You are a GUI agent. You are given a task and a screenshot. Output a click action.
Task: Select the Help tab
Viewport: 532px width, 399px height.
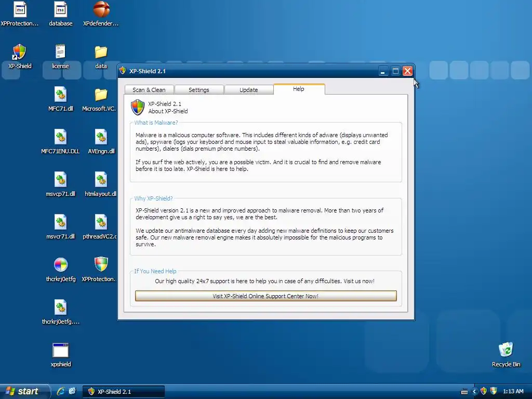click(299, 89)
